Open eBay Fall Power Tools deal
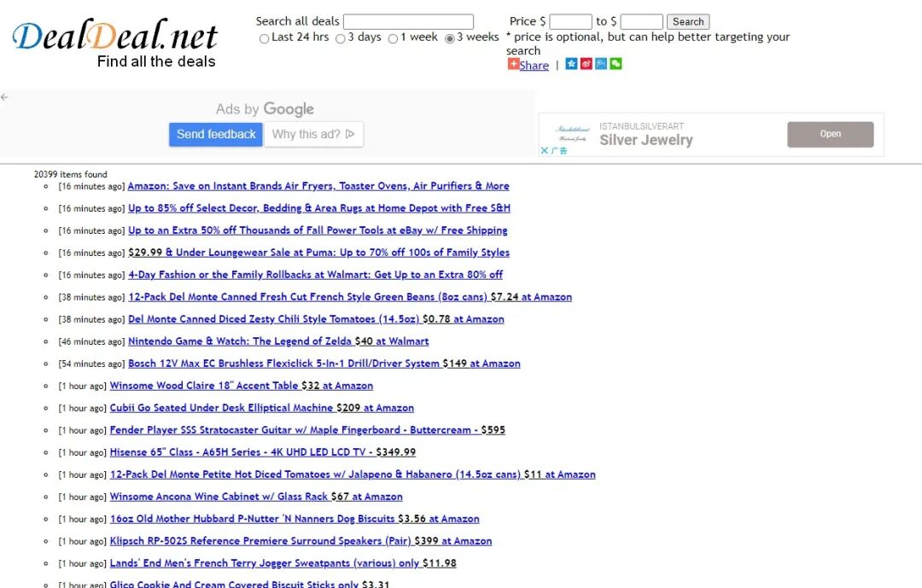This screenshot has width=922, height=588. [318, 230]
